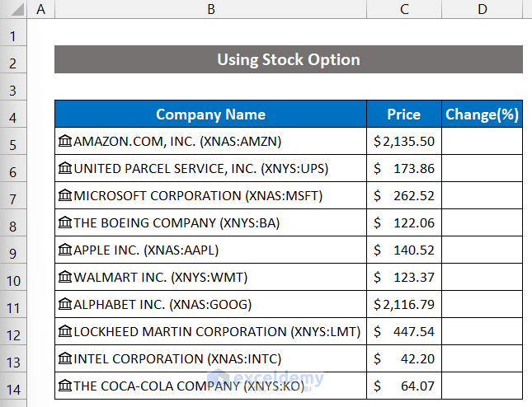The height and width of the screenshot is (407, 532).
Task: Select the $2,135.50 price cell
Action: click(x=404, y=141)
